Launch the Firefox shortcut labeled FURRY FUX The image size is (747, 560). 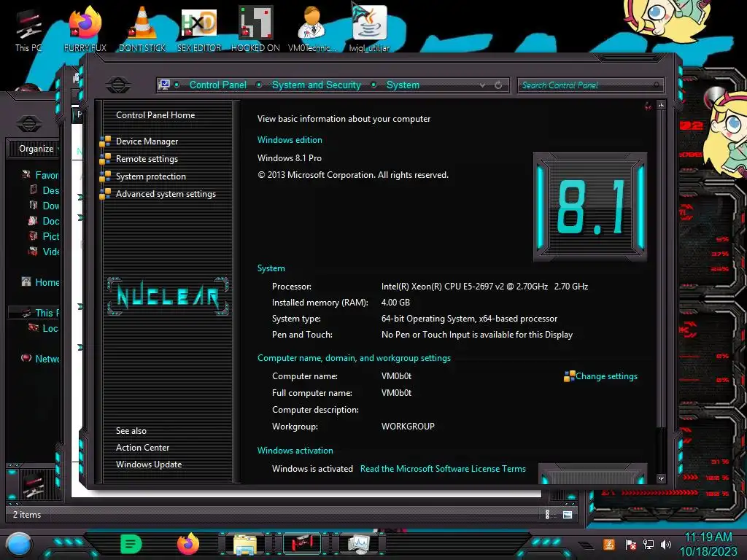pos(85,28)
